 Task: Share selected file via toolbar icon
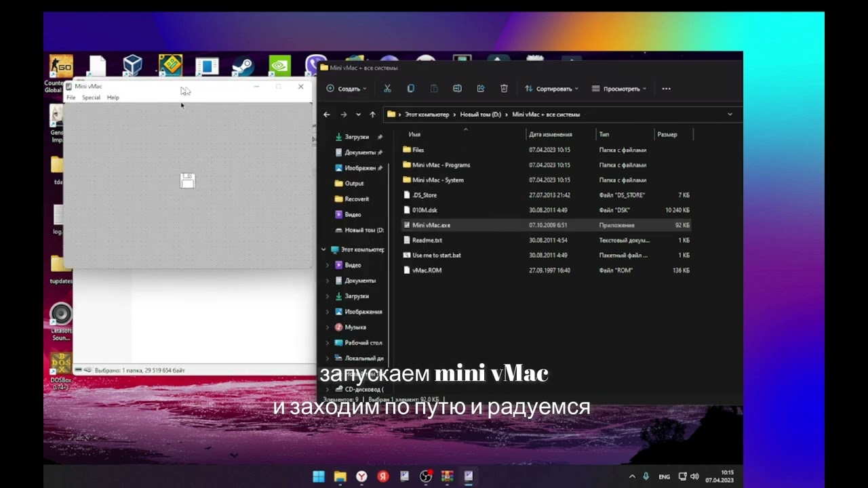click(x=481, y=89)
